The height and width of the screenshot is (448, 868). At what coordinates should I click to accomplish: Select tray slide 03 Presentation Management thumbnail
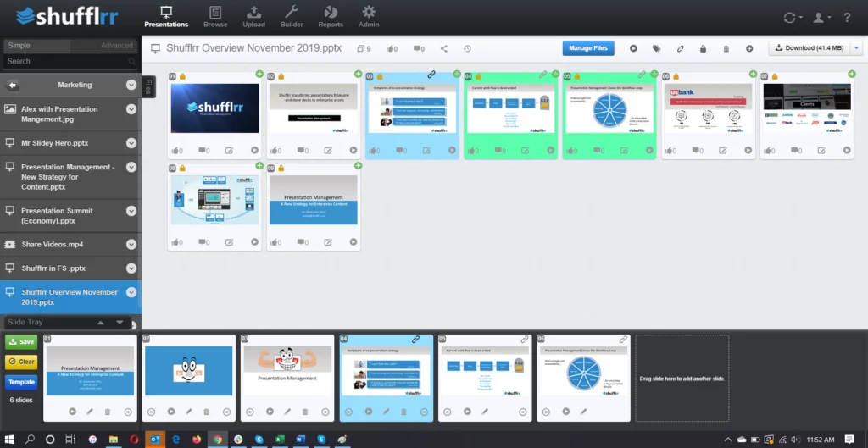pos(287,371)
